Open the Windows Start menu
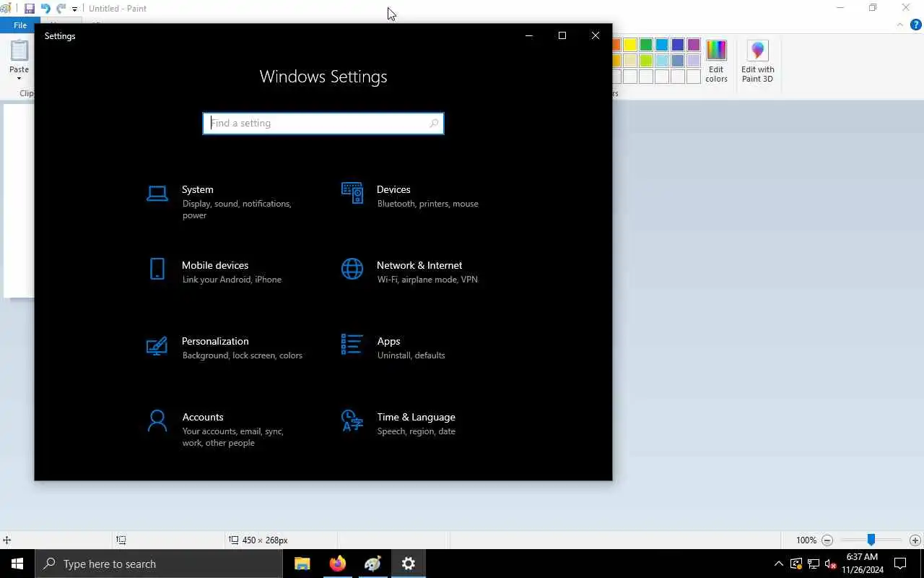This screenshot has width=924, height=578. tap(17, 564)
